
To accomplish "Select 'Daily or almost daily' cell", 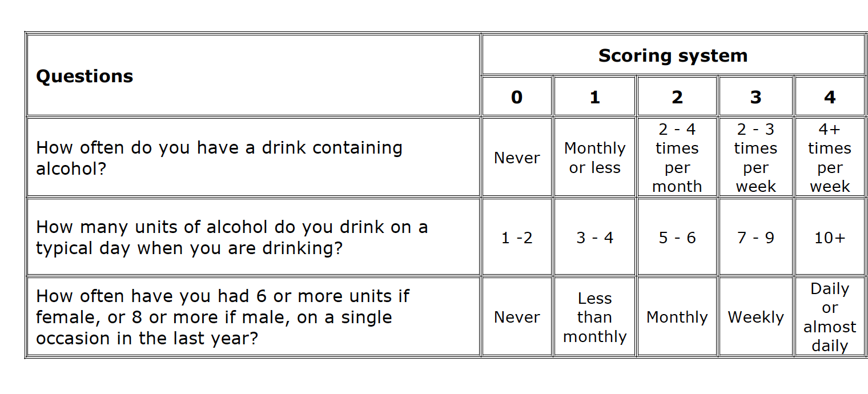I will pyautogui.click(x=830, y=317).
